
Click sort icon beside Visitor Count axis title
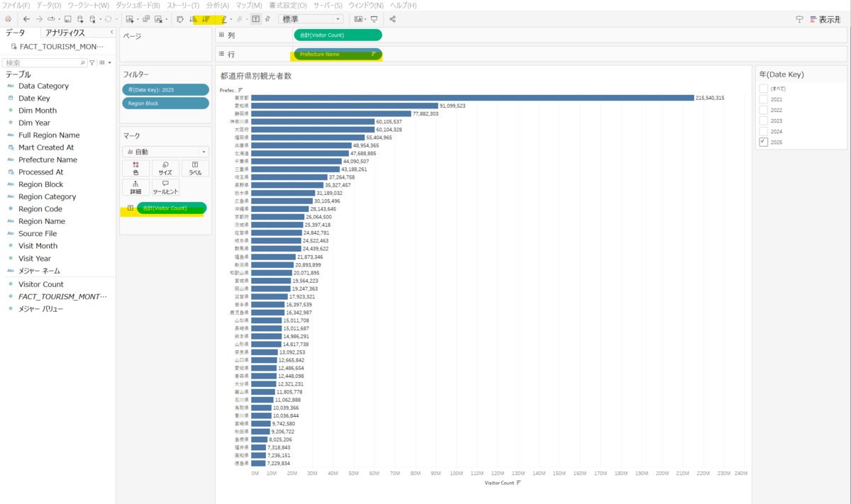[518, 483]
